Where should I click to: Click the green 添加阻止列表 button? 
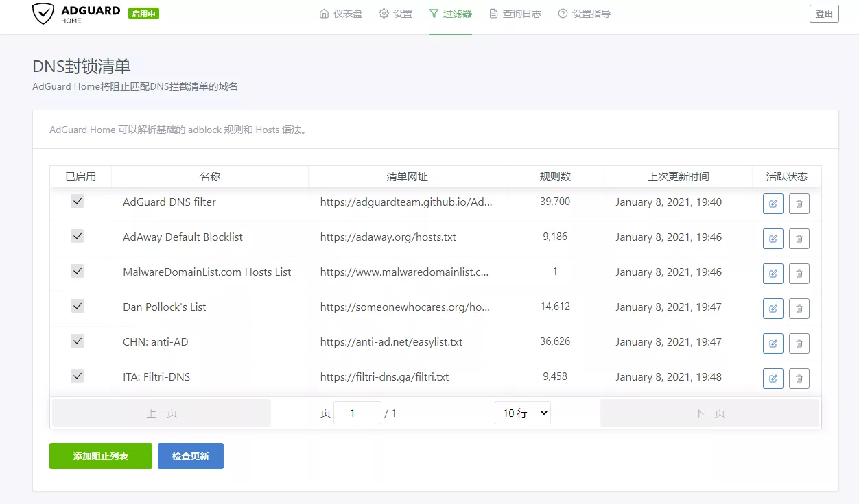[x=101, y=456]
